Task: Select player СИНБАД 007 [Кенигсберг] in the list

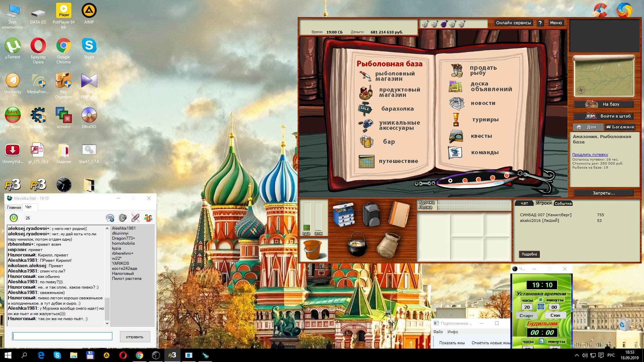Action: point(546,215)
